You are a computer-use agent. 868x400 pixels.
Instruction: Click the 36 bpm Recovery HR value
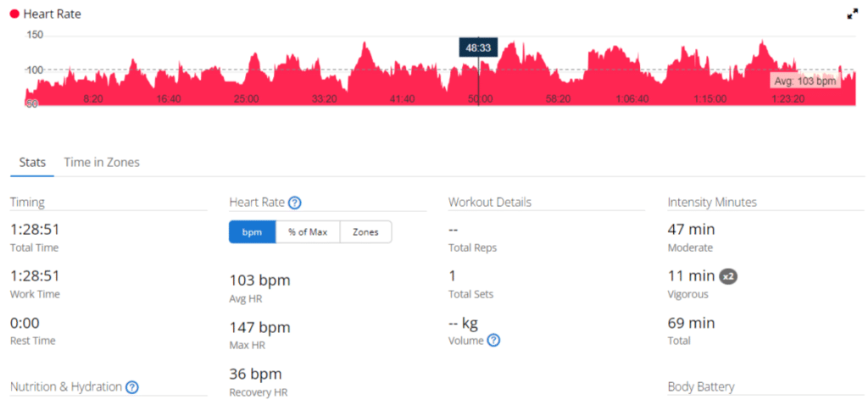point(256,374)
